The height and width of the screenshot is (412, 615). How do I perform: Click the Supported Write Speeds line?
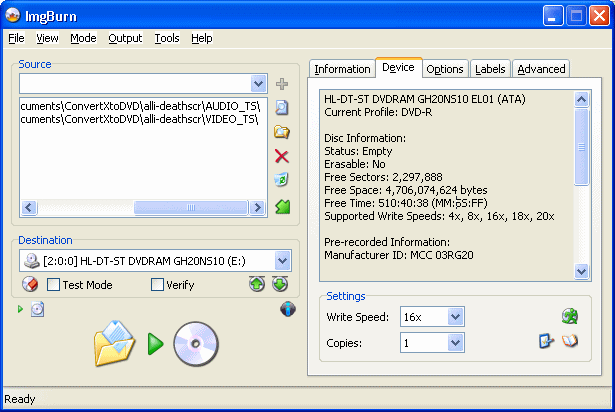[x=439, y=216]
